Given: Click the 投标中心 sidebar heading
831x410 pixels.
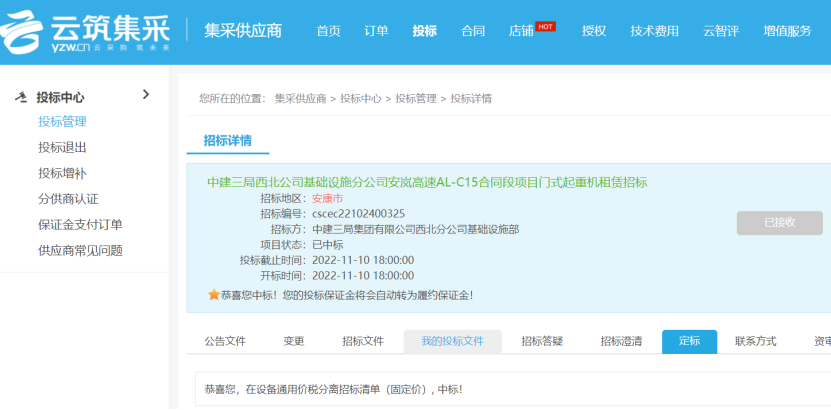Looking at the screenshot, I should click(60, 97).
